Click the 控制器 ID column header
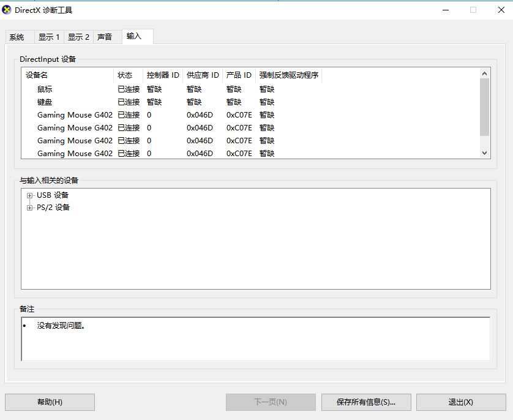Viewport: 513px width, 420px height. 163,75
